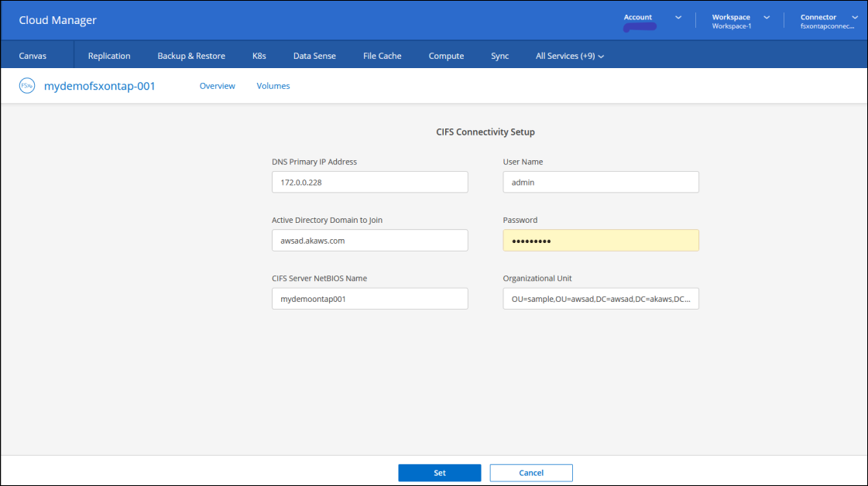The image size is (868, 486).
Task: Open the Replication service tab
Action: (x=108, y=55)
